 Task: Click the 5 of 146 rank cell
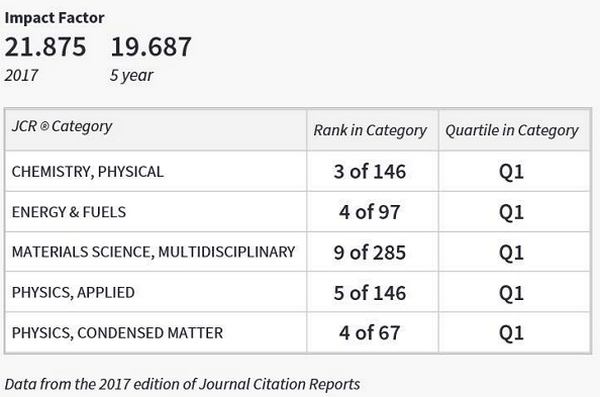(370, 292)
